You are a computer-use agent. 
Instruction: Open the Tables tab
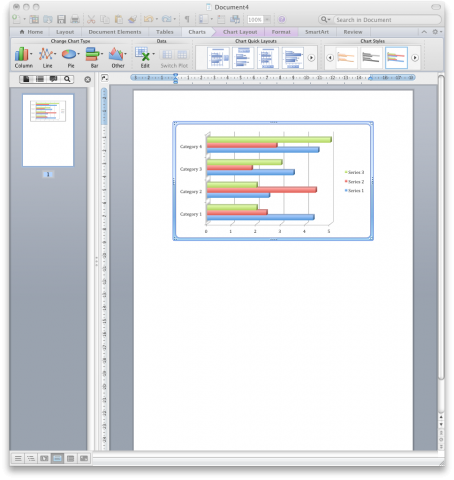(x=165, y=32)
